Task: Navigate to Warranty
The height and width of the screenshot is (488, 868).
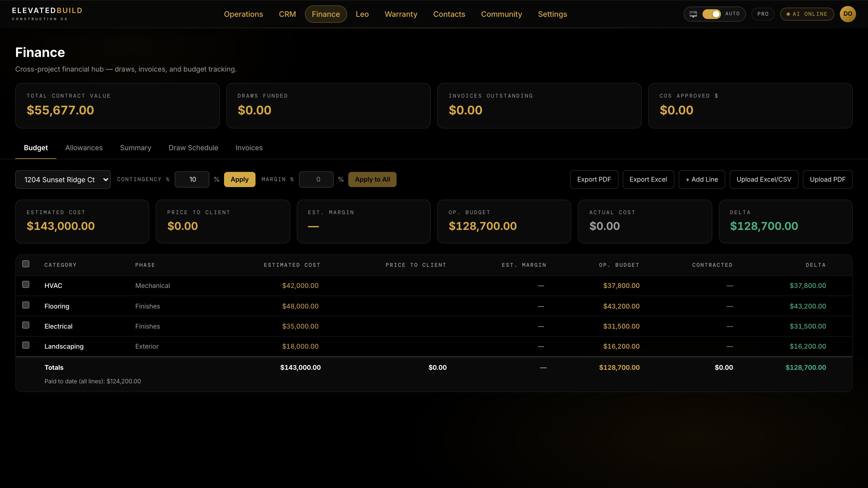Action: (x=401, y=14)
